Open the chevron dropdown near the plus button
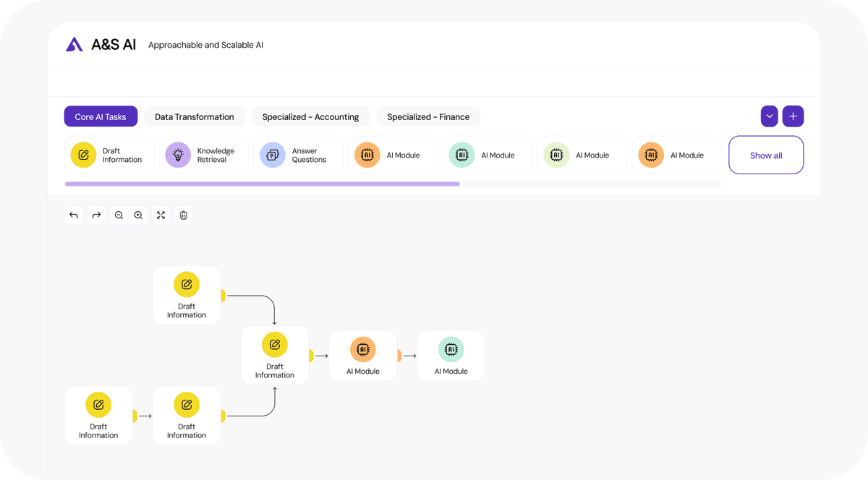Viewport: 868px width, 480px height. 769,116
